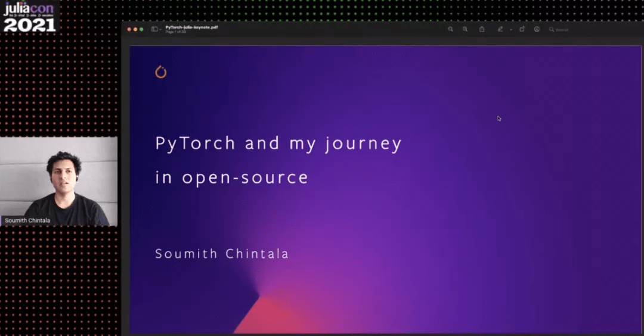Click 'Soumith Chintala' author text on slide
644x336 pixels.
point(222,254)
